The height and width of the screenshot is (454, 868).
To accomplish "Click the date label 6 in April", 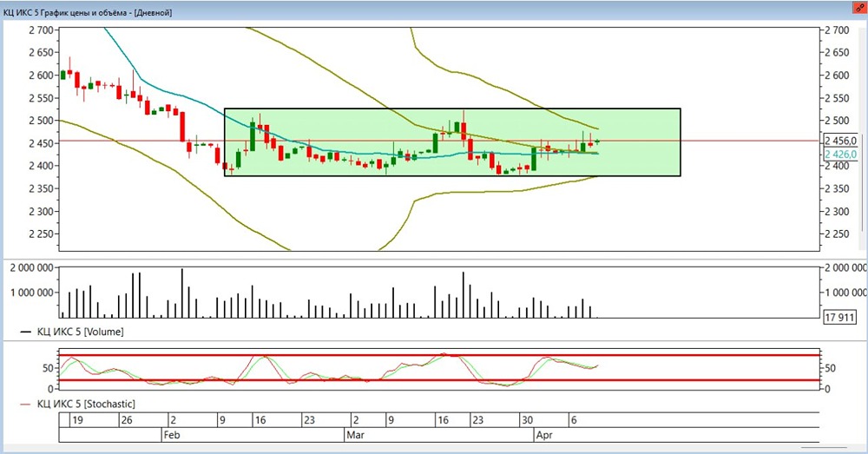I will 574,420.
